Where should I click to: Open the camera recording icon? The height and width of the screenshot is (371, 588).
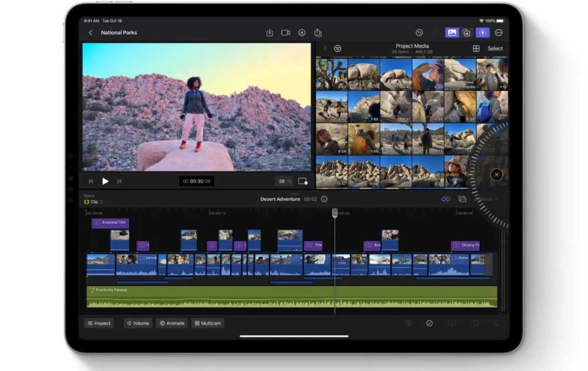286,33
